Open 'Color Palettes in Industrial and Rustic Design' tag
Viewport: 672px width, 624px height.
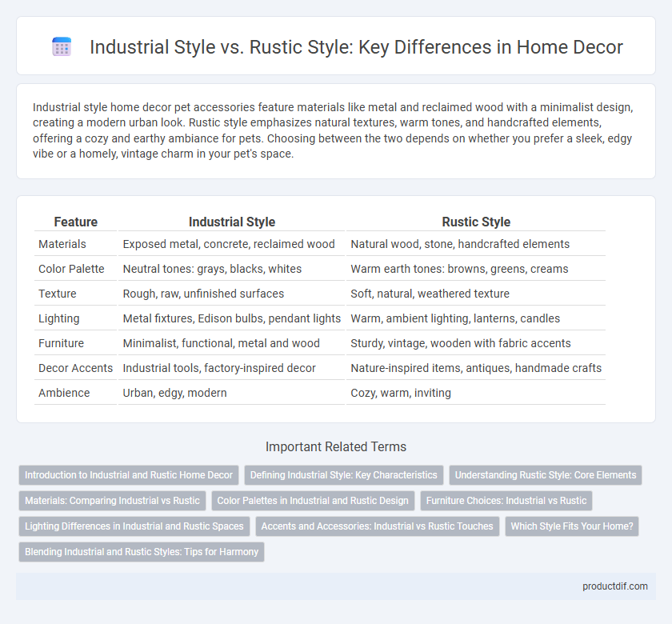pos(313,501)
